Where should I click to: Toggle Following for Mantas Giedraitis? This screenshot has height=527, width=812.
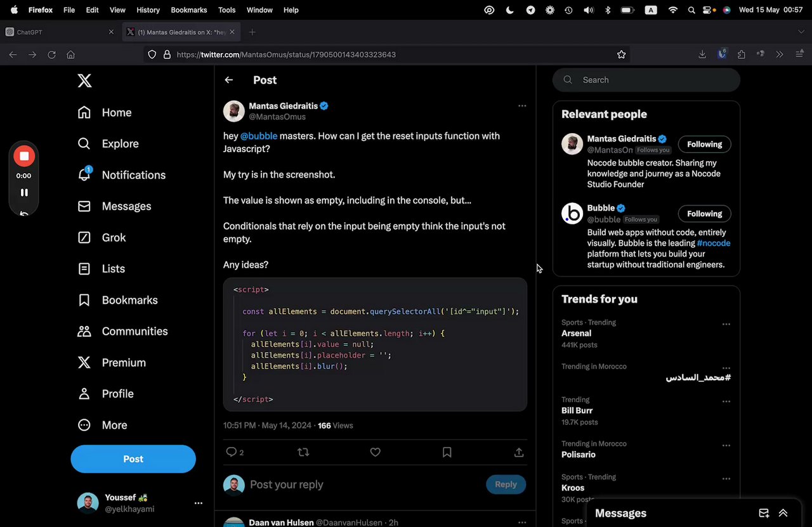pos(704,144)
